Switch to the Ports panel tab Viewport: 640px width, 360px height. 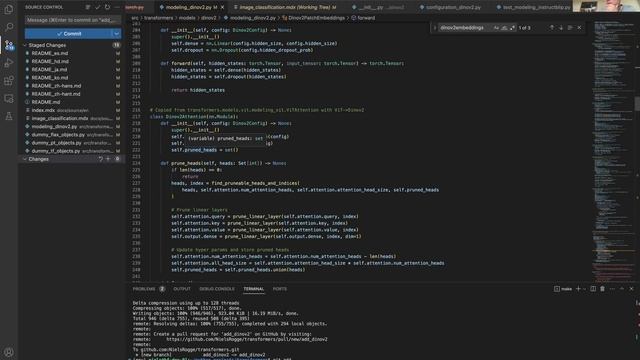pos(280,289)
